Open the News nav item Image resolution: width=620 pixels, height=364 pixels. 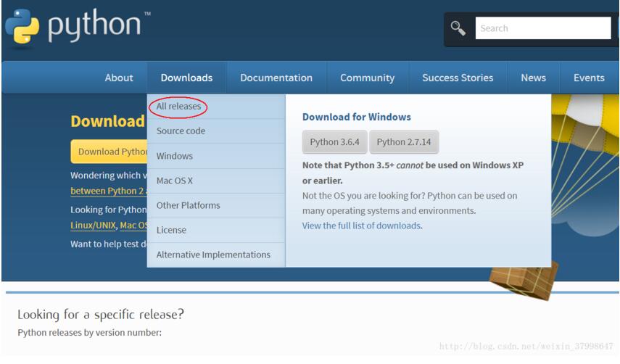click(534, 78)
